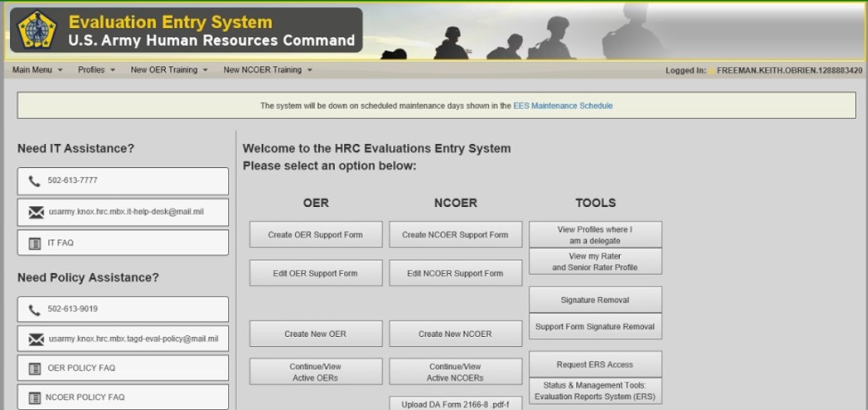The height and width of the screenshot is (410, 868).
Task: Click Create New OER button
Action: [315, 334]
